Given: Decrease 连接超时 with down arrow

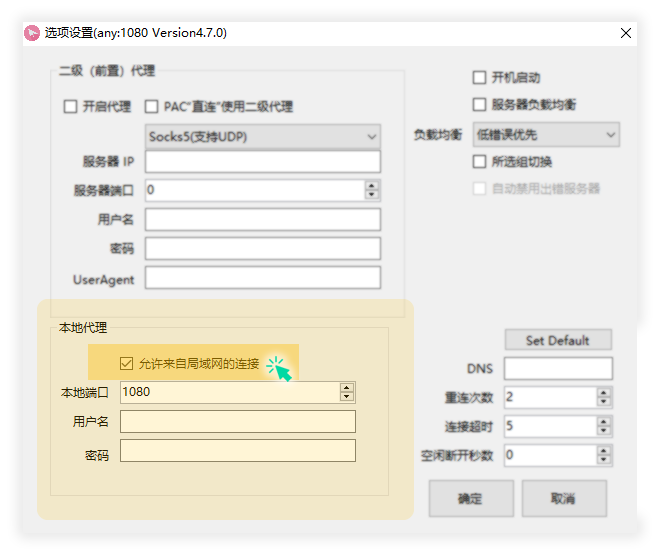Looking at the screenshot, I should (603, 431).
